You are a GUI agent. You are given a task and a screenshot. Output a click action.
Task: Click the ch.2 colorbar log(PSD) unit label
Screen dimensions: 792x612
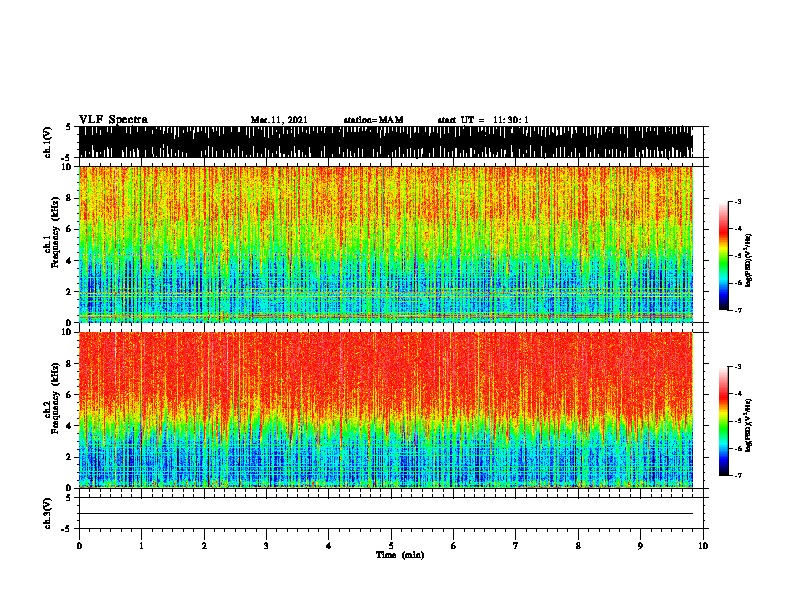(x=749, y=425)
